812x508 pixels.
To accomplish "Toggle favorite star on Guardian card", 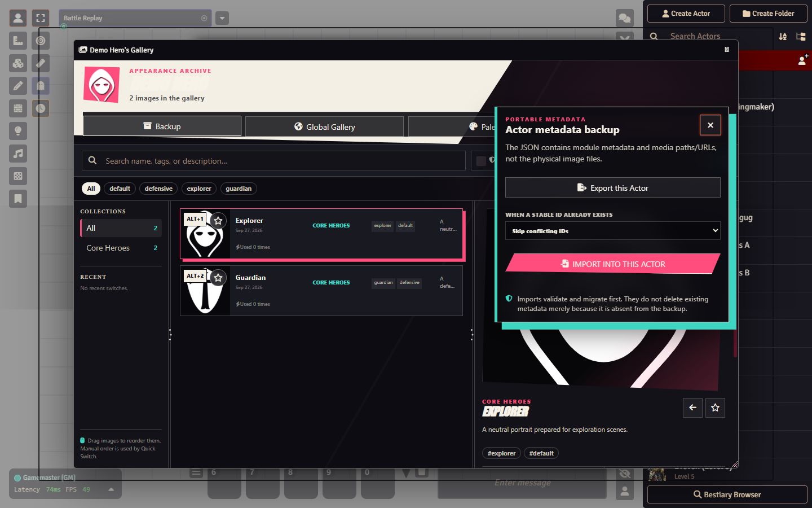I will (218, 278).
